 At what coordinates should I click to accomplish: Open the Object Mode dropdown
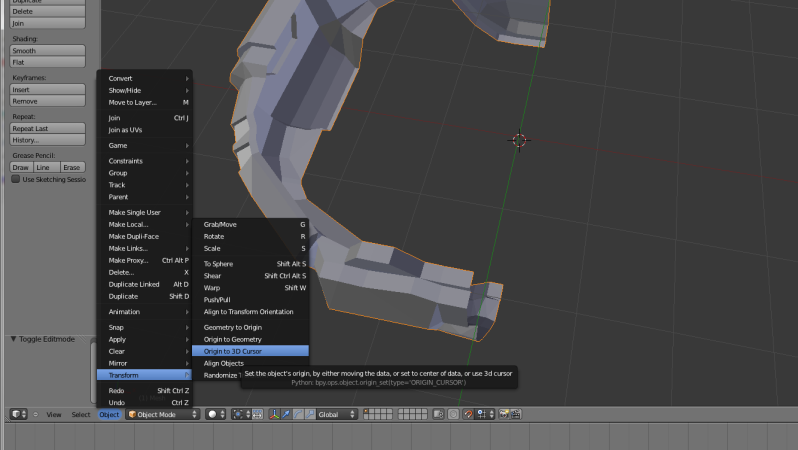[x=162, y=414]
